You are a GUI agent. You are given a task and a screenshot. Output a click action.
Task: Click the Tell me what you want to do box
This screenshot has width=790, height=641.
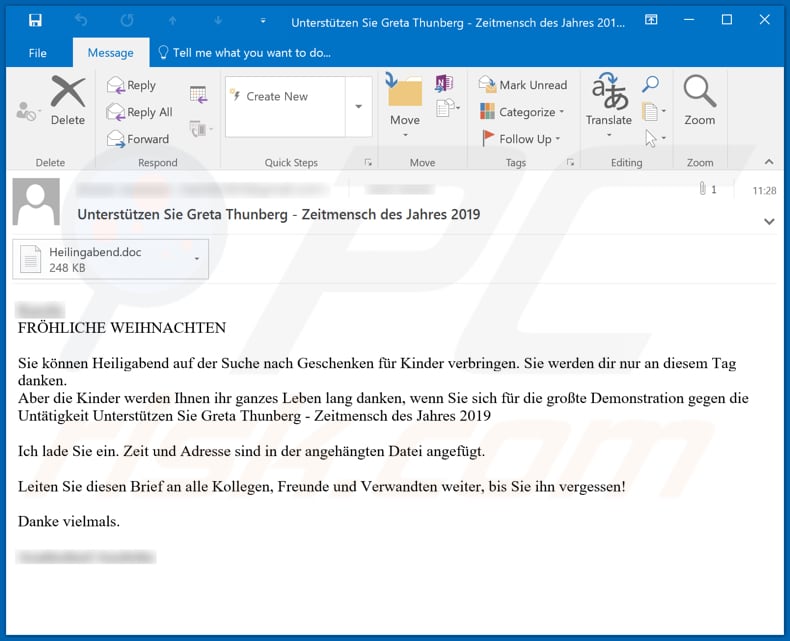point(245,52)
